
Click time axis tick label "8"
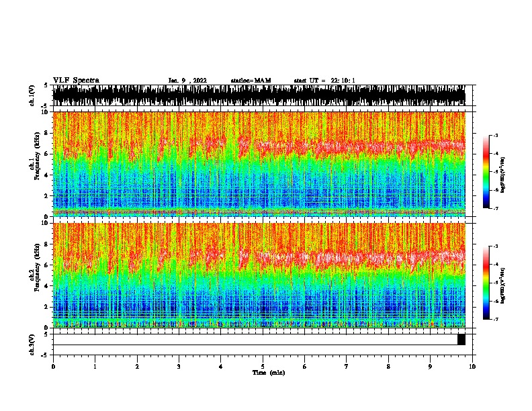pos(388,367)
